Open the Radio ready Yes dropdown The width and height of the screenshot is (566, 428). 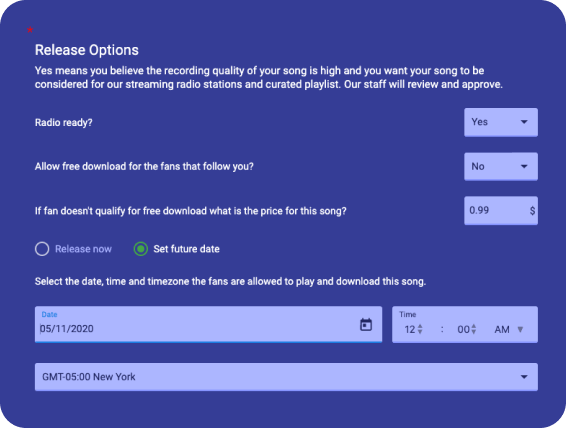pyautogui.click(x=501, y=122)
